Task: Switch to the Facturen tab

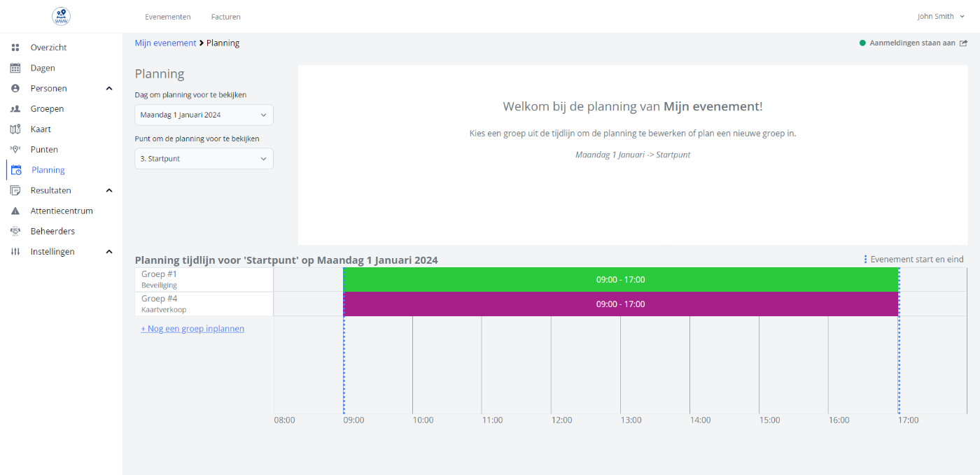Action: click(225, 16)
